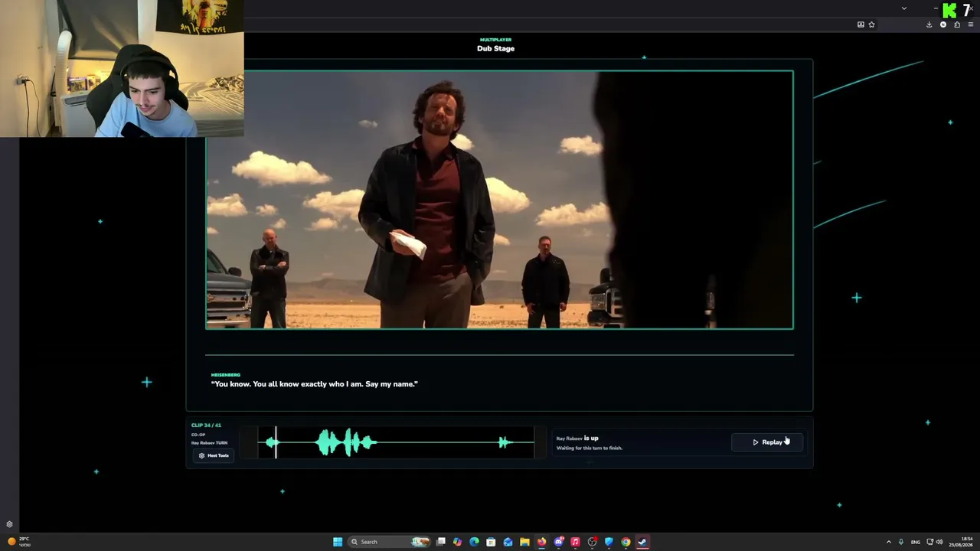Viewport: 980px width, 551px height.
Task: Open Microsoft Store from the taskbar
Action: point(492,542)
